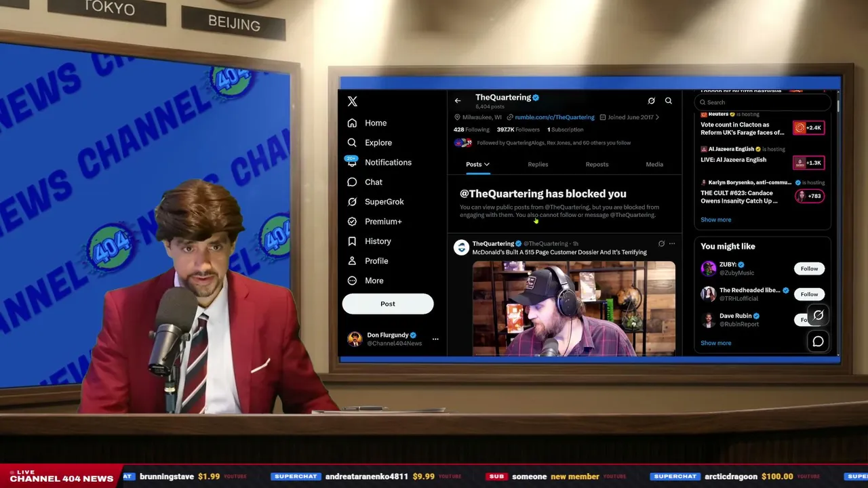This screenshot has width=868, height=488.
Task: Click TheQuartering avatar on the post
Action: click(x=461, y=247)
